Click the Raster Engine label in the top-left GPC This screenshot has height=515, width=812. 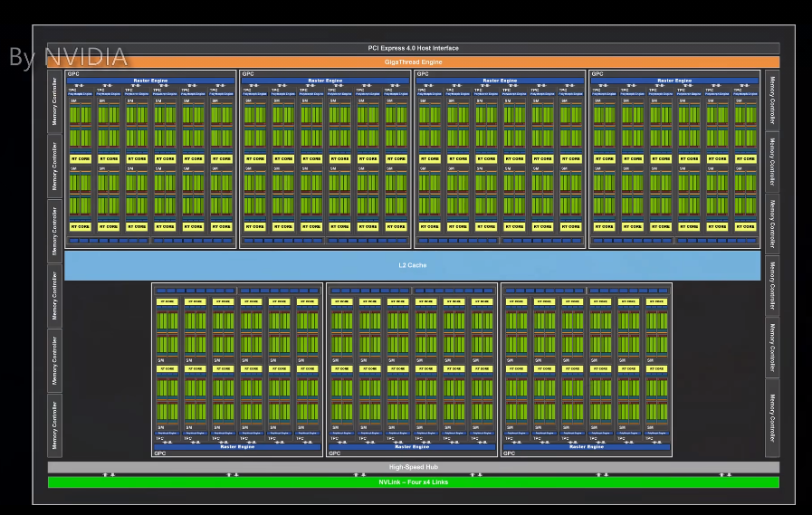pyautogui.click(x=150, y=81)
